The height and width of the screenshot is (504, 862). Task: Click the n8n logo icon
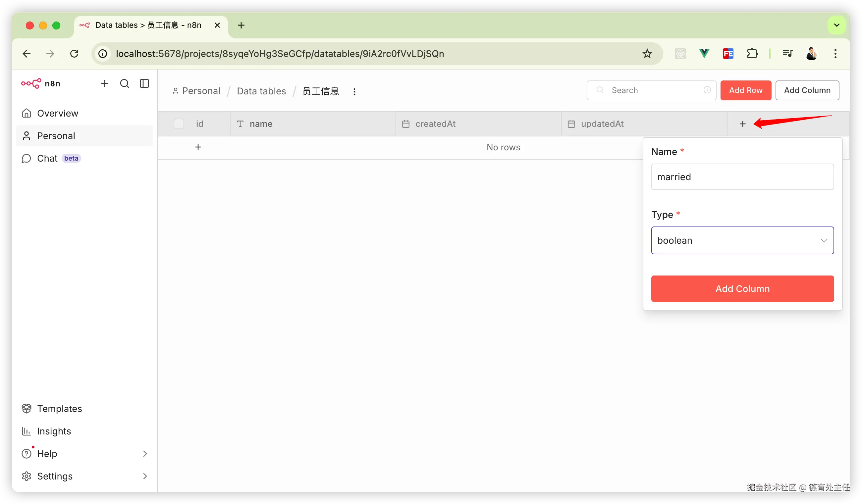point(31,83)
